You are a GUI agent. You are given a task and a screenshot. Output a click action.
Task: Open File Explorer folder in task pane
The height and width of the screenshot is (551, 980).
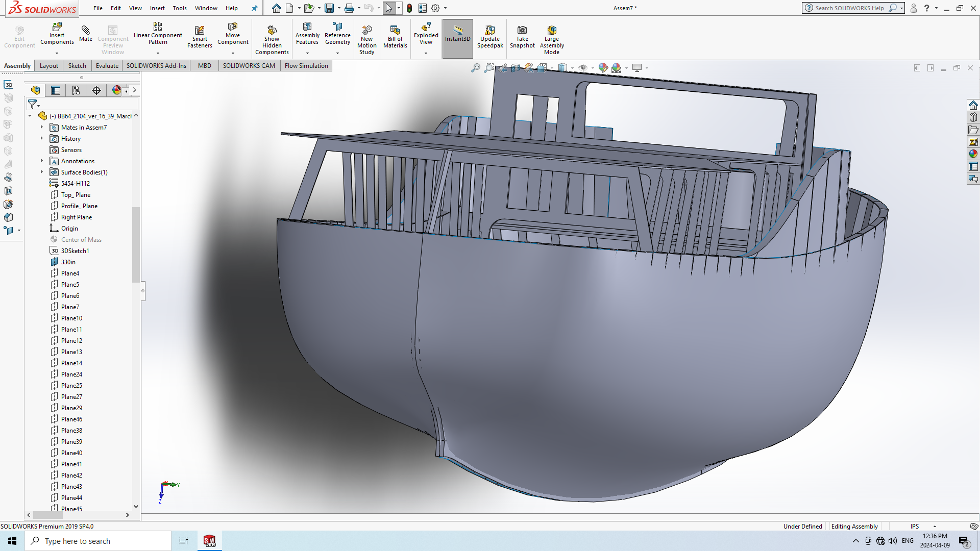973,130
